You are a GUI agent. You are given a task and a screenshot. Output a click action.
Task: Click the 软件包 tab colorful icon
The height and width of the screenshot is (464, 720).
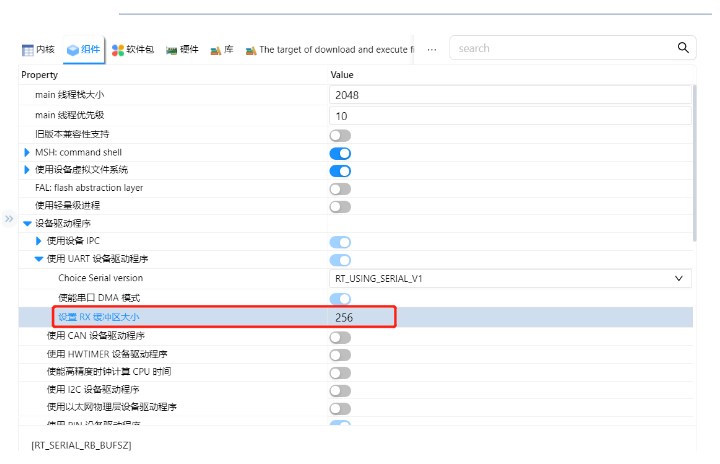pyautogui.click(x=118, y=50)
